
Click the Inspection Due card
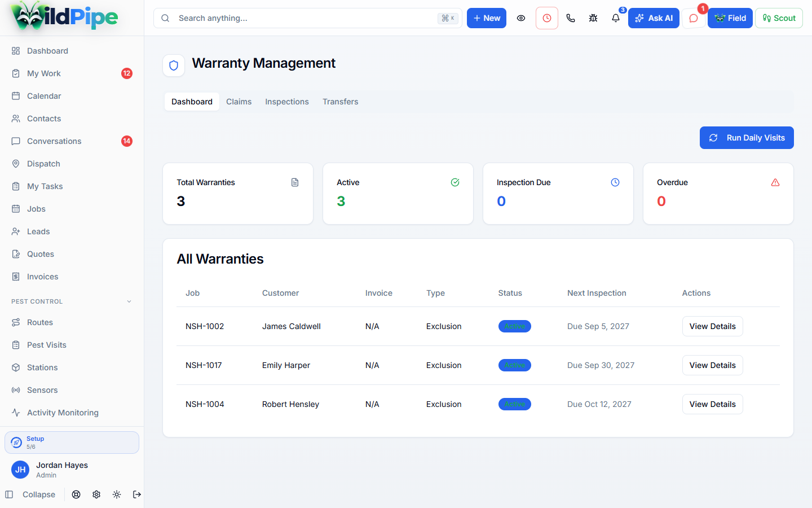pos(558,194)
